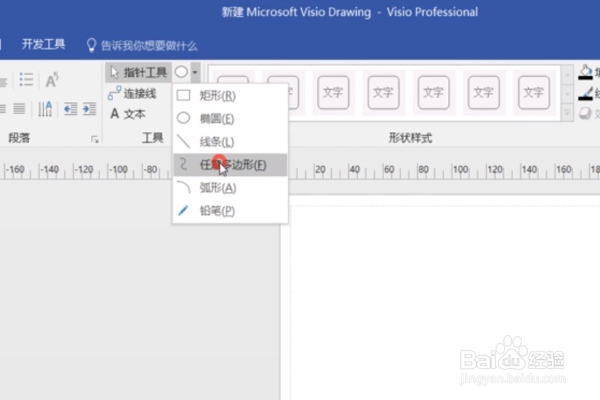Screen dimensions: 600x400
Task: Open the shape tool dropdown arrow
Action: click(195, 72)
